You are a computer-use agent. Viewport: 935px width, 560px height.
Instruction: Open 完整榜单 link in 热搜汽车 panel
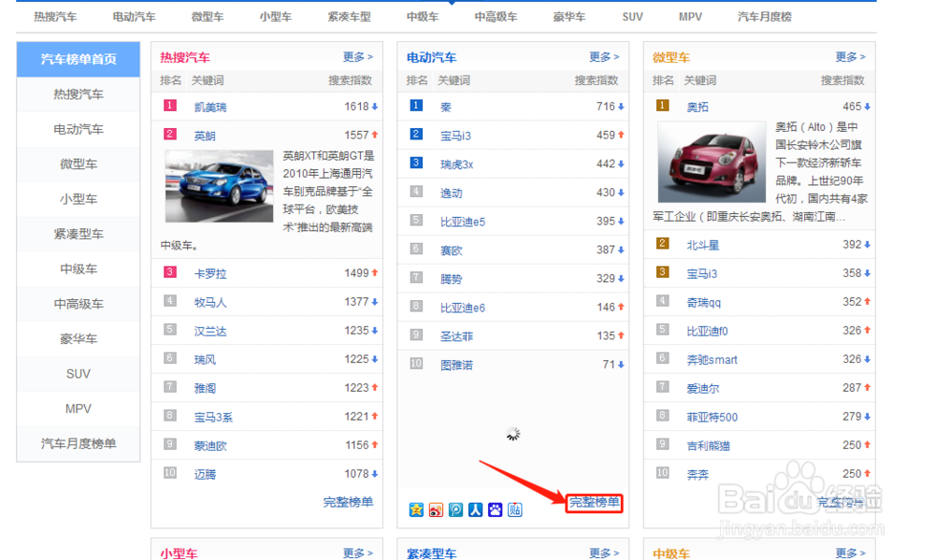coord(348,502)
